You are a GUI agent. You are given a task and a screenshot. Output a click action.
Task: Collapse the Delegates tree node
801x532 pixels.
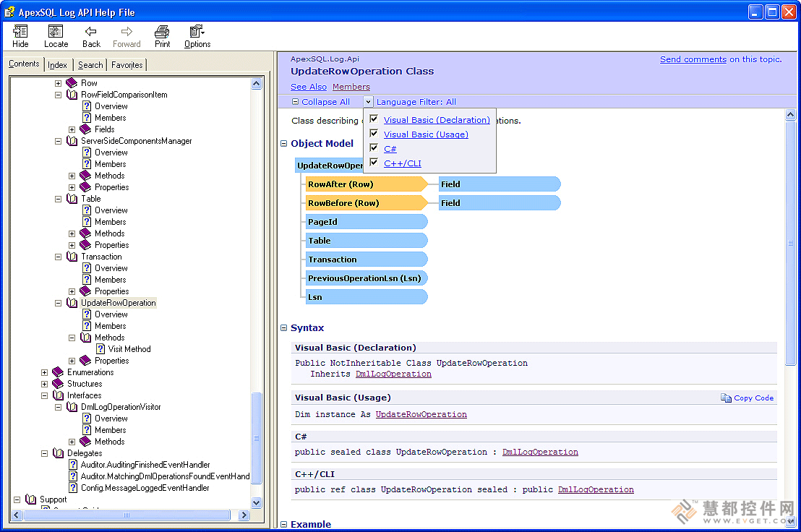point(44,453)
